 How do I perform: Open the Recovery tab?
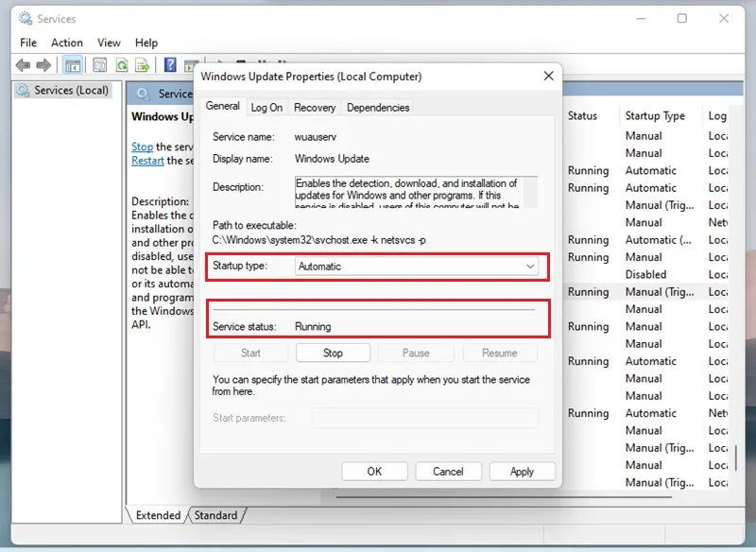click(315, 108)
